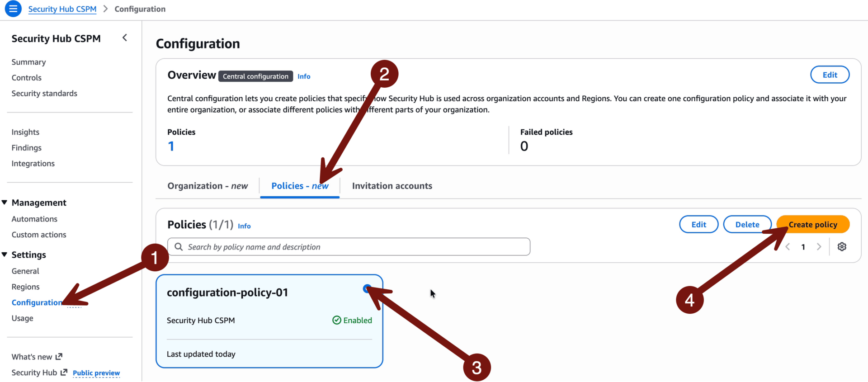
Task: Open the table preferences gear icon
Action: coord(841,247)
